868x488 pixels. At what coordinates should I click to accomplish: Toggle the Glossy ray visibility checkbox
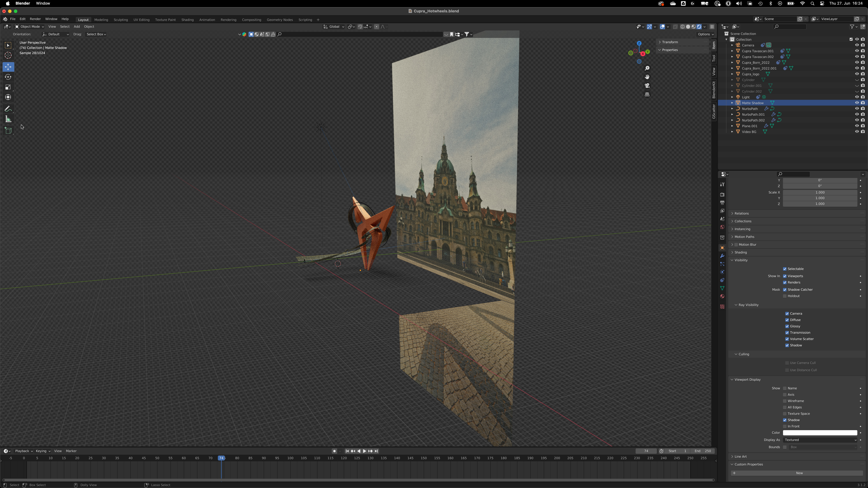787,326
